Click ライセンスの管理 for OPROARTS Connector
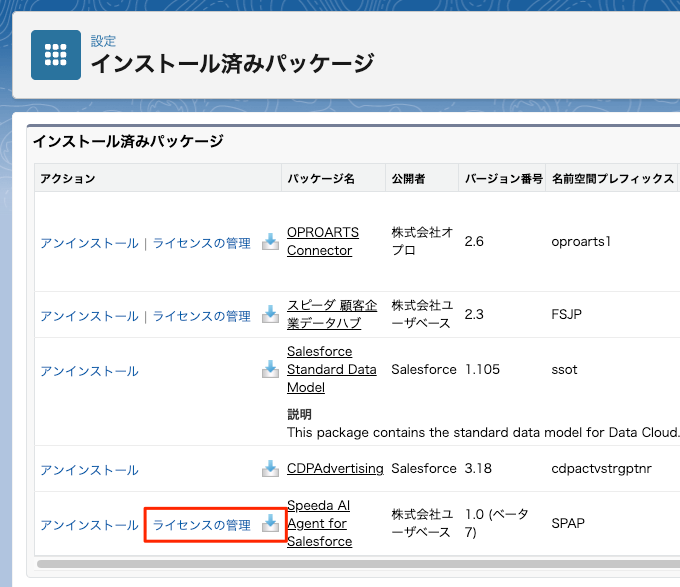Viewport: 680px width, 587px height. click(201, 243)
